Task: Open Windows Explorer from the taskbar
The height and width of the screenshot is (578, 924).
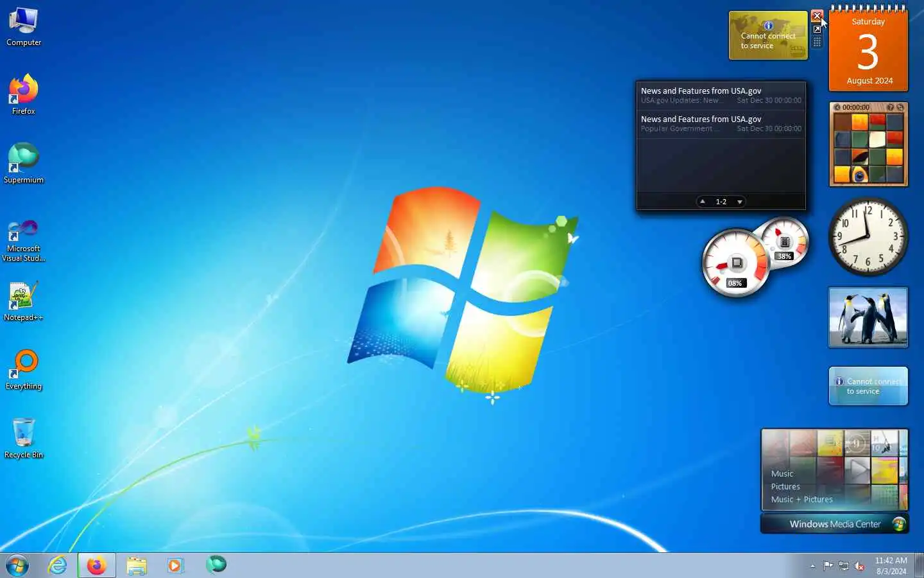Action: pyautogui.click(x=137, y=565)
